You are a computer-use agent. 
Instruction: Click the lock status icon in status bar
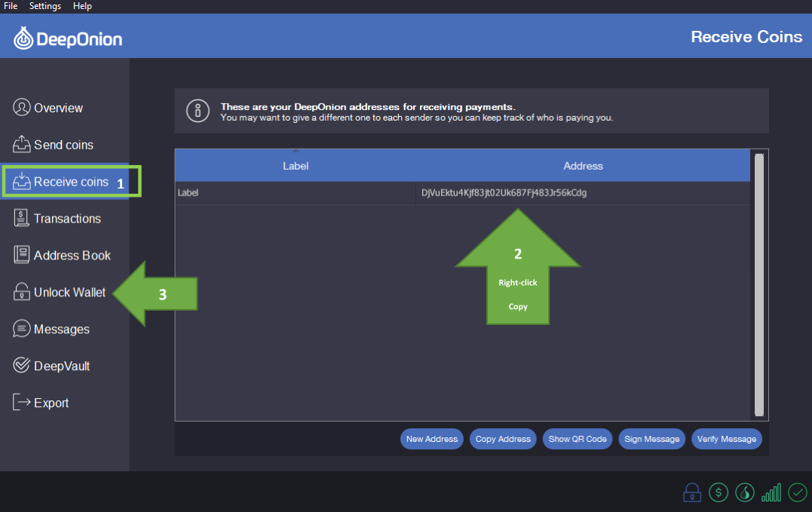692,492
